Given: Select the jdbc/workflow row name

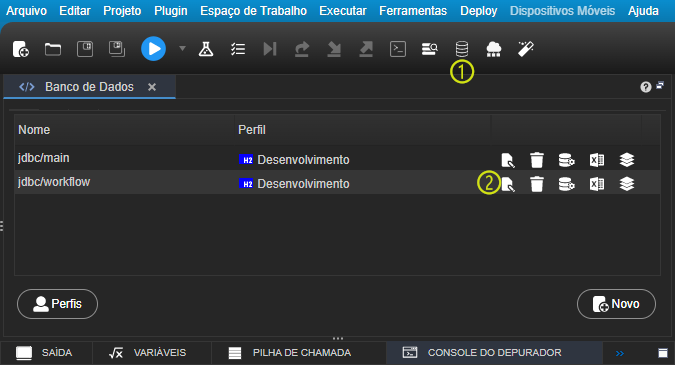Looking at the screenshot, I should click(x=54, y=182).
